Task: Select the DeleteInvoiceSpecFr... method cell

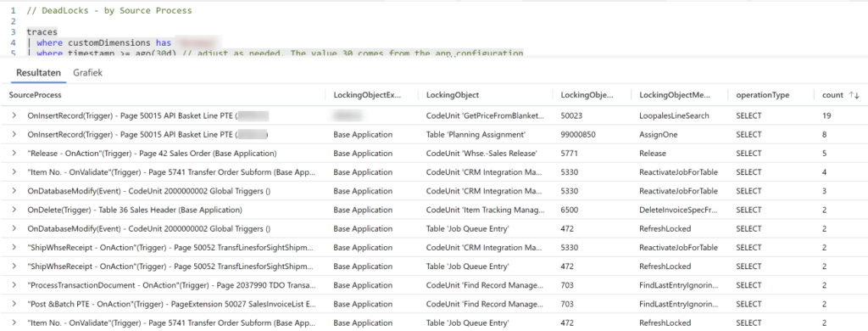Action: 679,210
